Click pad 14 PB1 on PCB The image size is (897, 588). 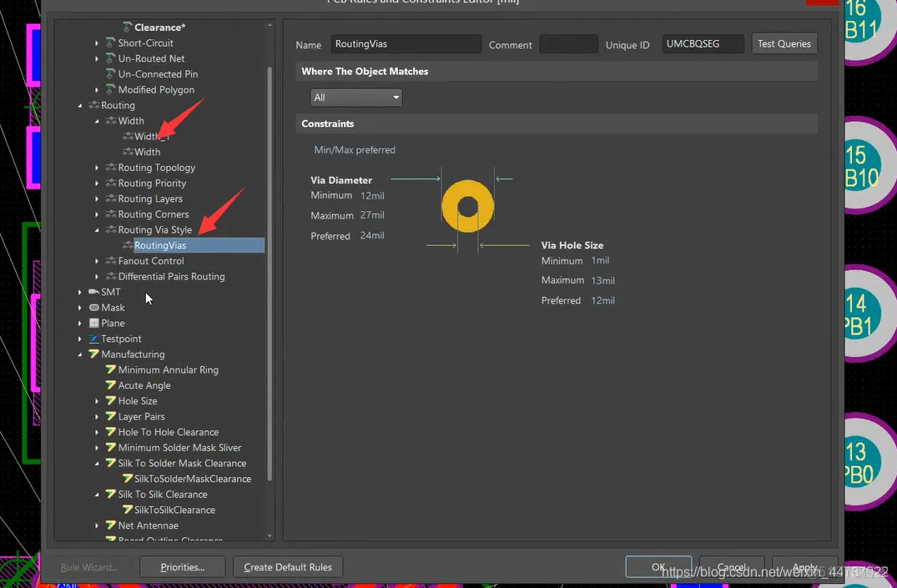click(x=869, y=314)
